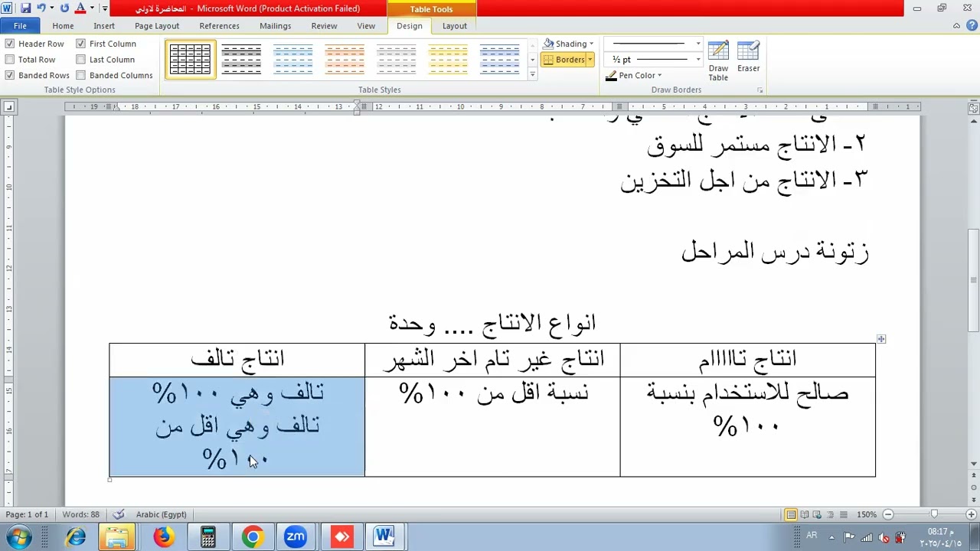Open font color dropdown in Quick Access Toolbar
980x551 pixels.
92,8
